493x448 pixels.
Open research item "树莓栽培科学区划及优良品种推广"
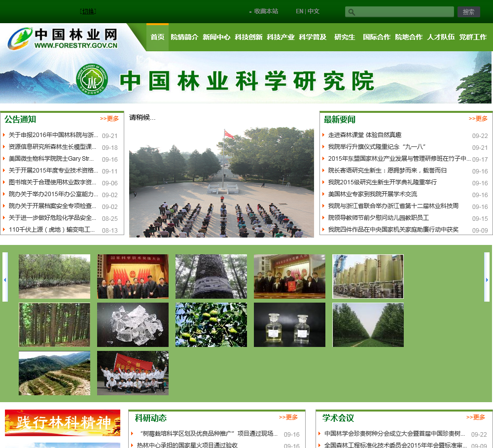coord(209,434)
